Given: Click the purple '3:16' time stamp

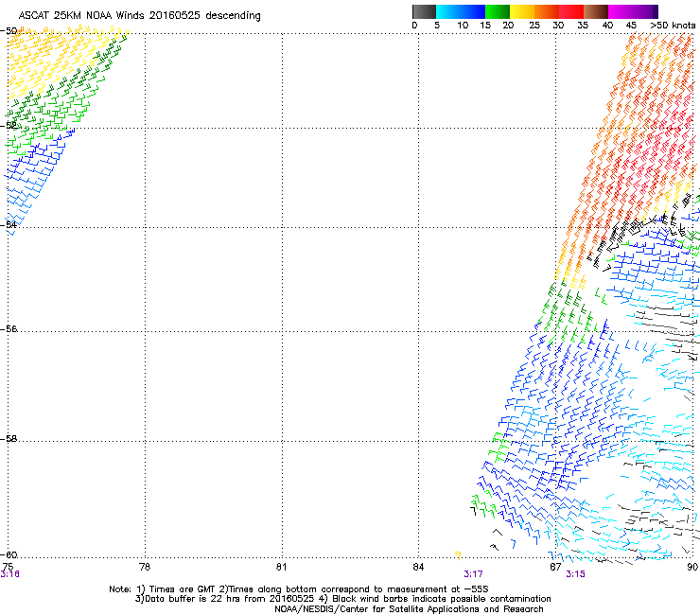Looking at the screenshot, I should point(9,574).
